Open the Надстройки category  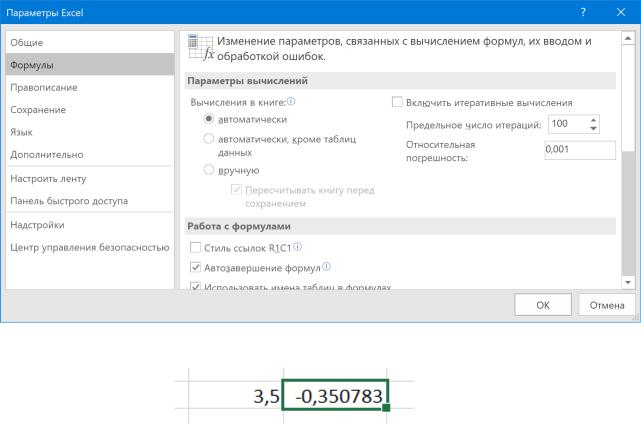click(90, 225)
